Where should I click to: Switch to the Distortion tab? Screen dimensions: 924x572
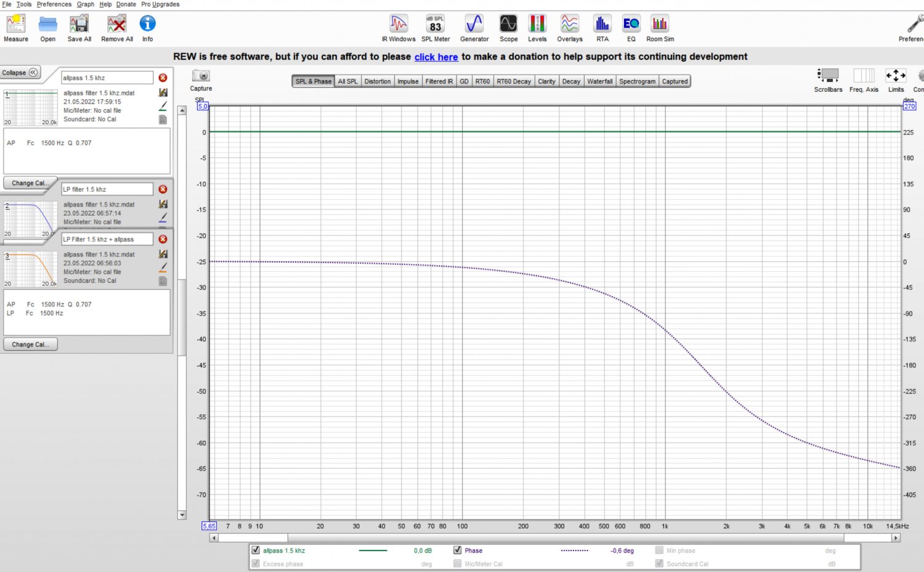tap(378, 81)
